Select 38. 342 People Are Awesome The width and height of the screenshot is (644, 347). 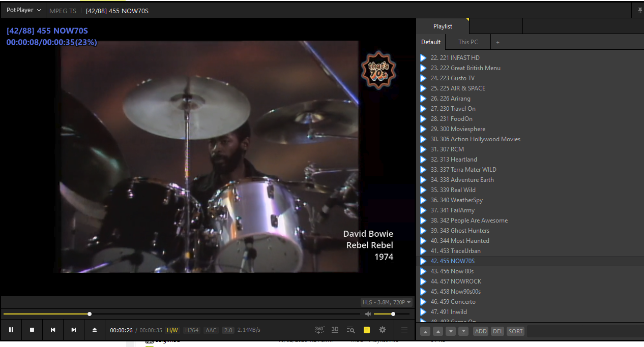coord(531,220)
